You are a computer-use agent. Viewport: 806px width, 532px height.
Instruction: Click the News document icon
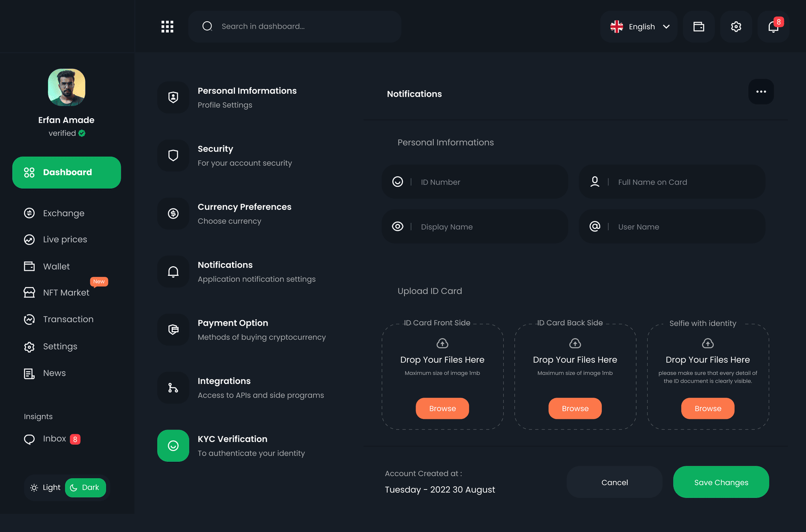(x=29, y=373)
